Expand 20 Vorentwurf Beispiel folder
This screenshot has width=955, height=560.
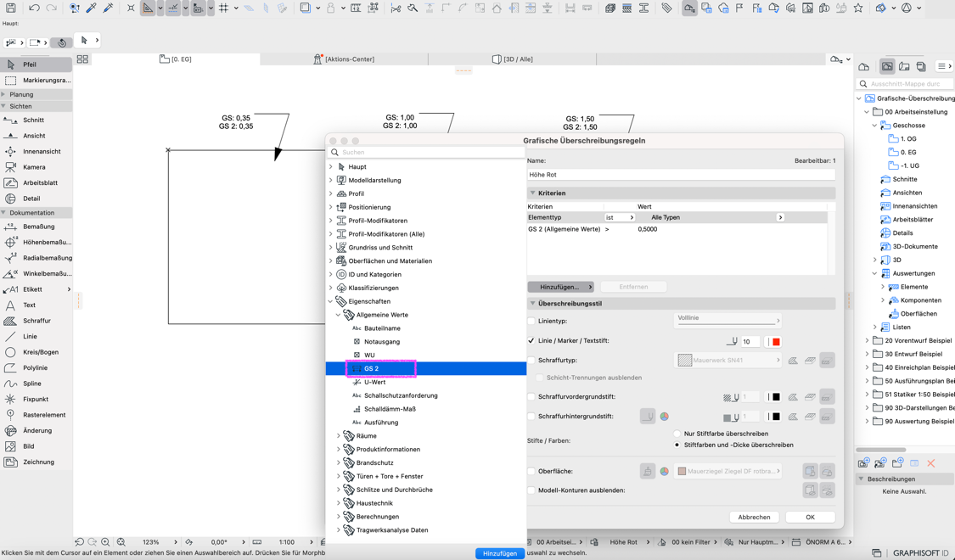tap(868, 341)
